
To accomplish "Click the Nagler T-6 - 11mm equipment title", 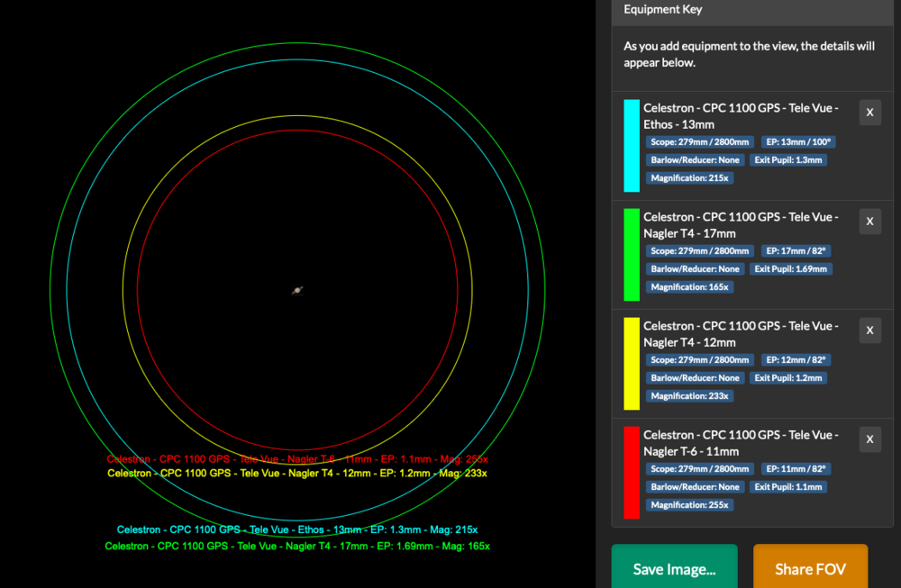I will 741,443.
